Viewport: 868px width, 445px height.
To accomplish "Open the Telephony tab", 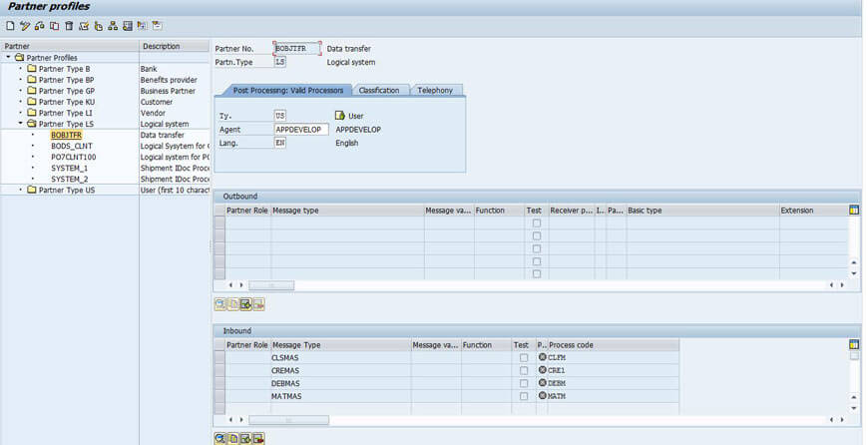I will (x=435, y=91).
